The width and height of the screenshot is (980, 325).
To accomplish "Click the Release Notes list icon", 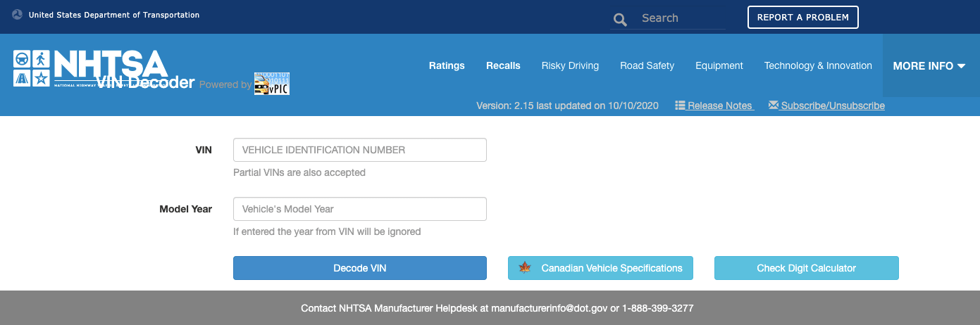I will 680,106.
